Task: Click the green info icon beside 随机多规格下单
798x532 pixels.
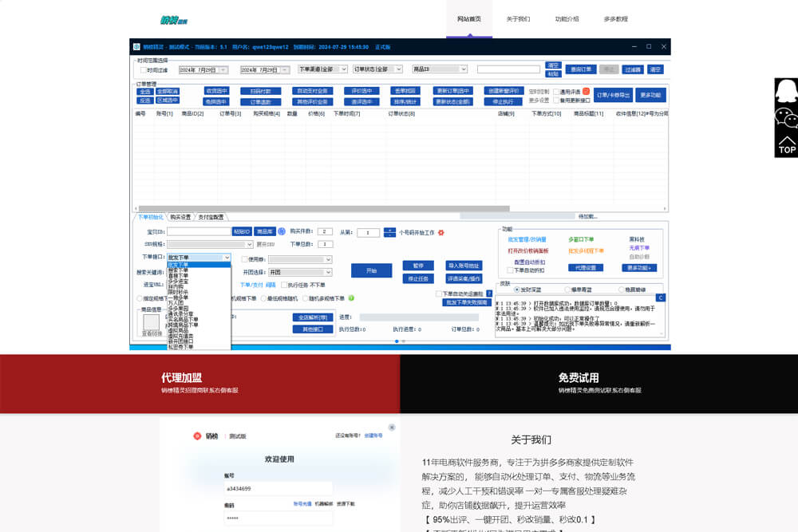Action: click(351, 298)
